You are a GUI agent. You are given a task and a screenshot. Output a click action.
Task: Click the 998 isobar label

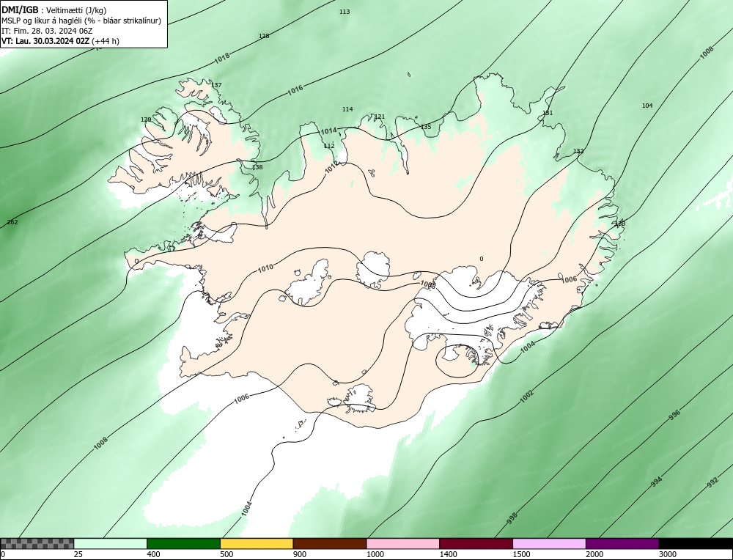click(512, 517)
